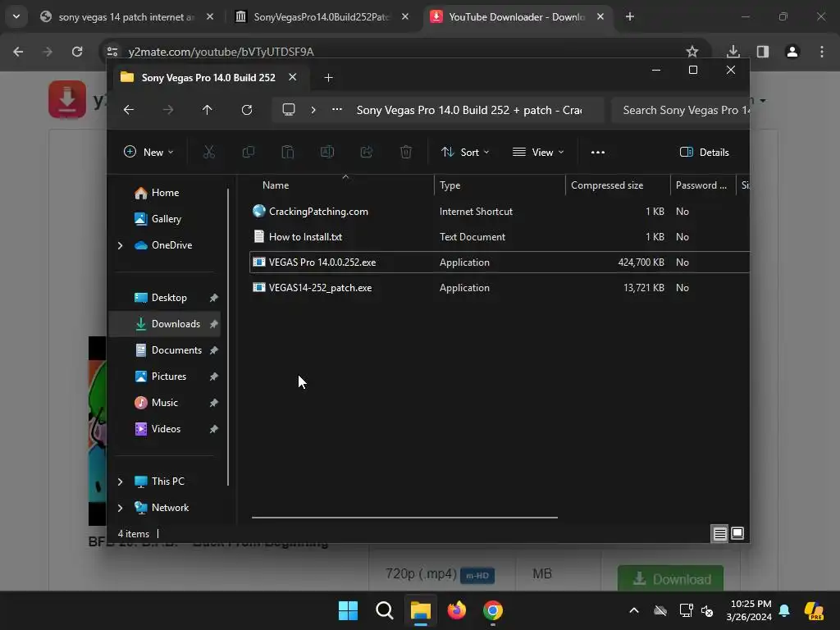Toggle the Details pane
The image size is (840, 630).
[x=705, y=152]
